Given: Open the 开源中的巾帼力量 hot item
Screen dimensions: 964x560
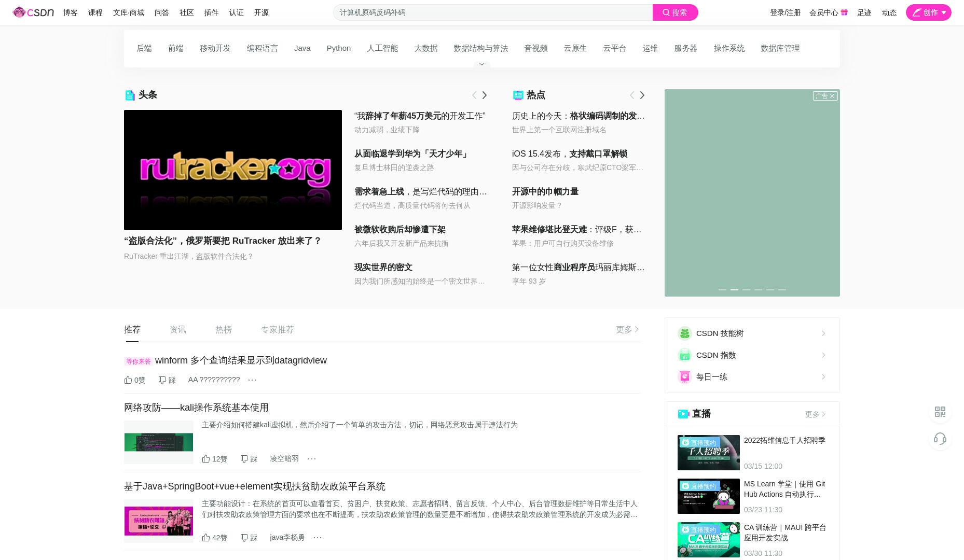Looking at the screenshot, I should (545, 192).
